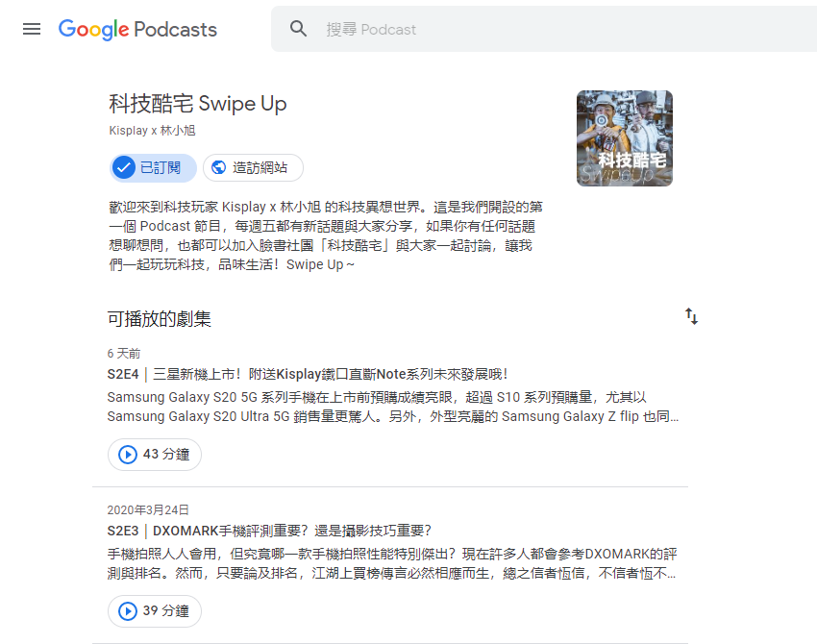Open the hamburger main menu

pos(32,29)
